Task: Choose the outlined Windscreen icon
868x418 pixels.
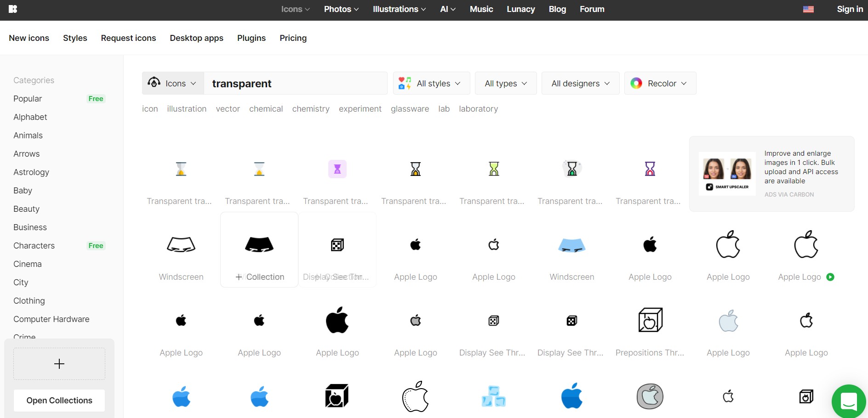Action: point(181,245)
